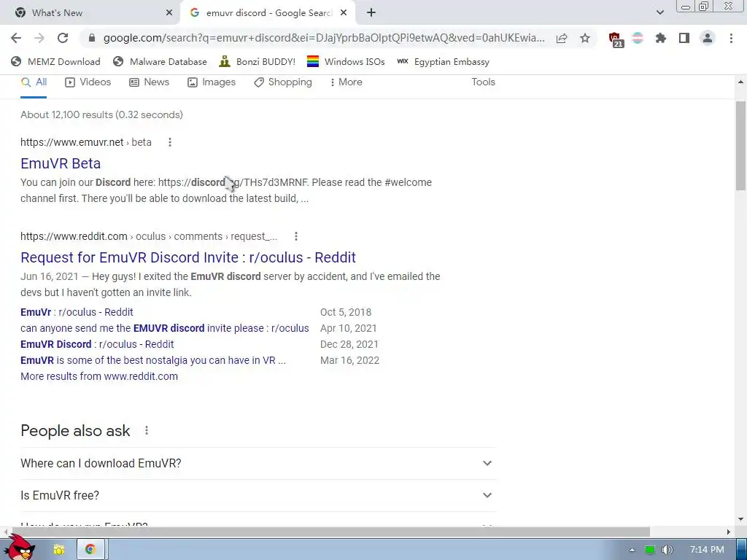Open the Extensions puzzle piece menu
747x560 pixels.
660,38
